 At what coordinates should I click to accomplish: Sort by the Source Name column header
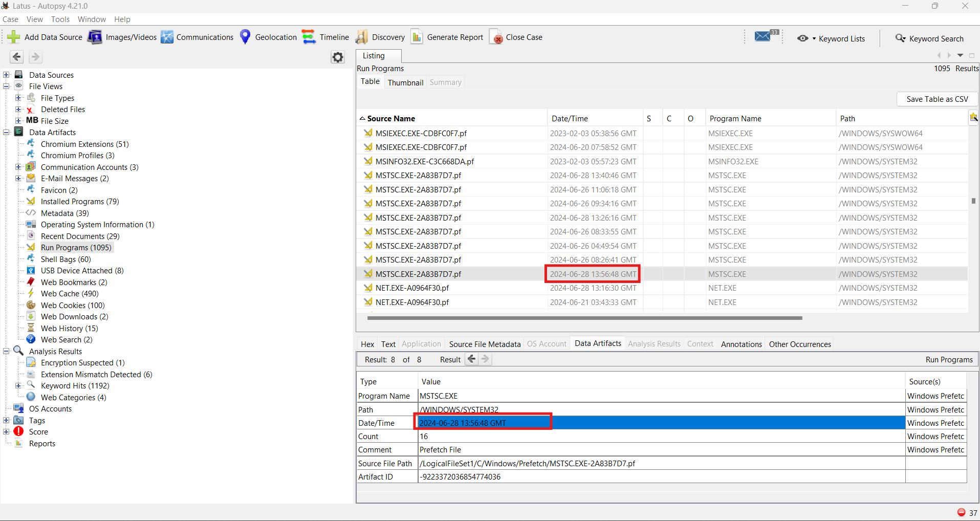coord(452,118)
